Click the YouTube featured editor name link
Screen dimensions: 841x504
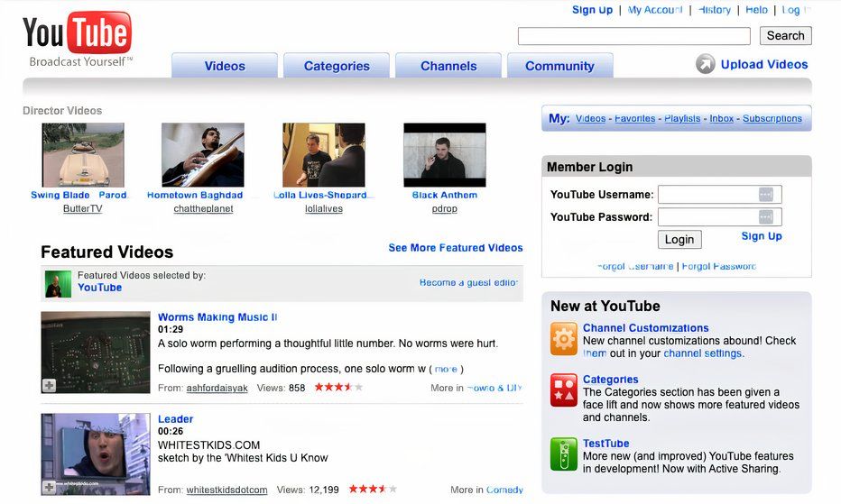tap(100, 288)
